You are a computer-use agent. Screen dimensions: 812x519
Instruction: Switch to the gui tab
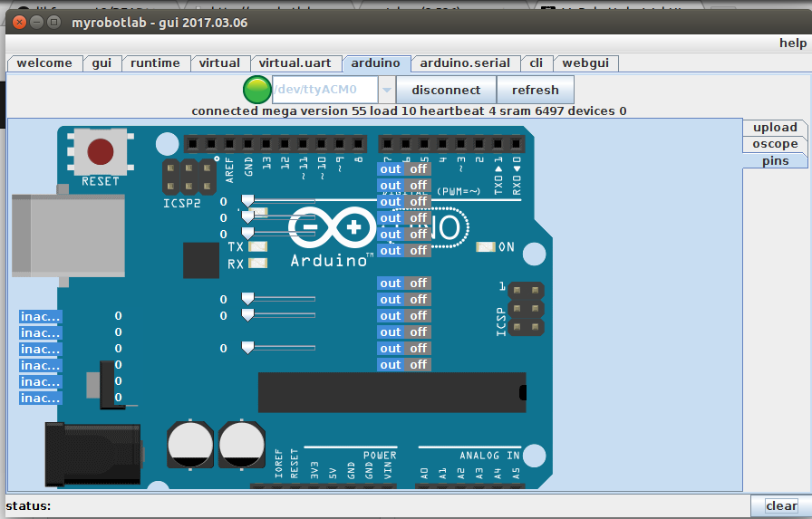(x=101, y=63)
